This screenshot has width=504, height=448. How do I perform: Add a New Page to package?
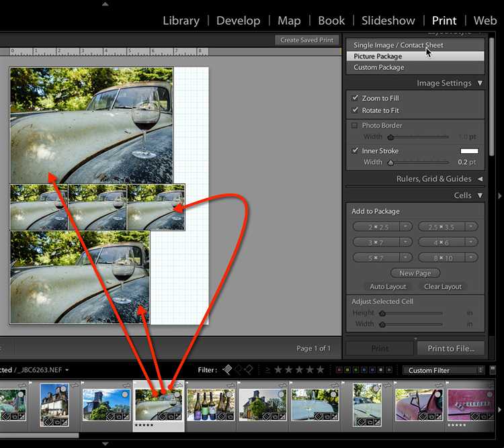pos(415,273)
